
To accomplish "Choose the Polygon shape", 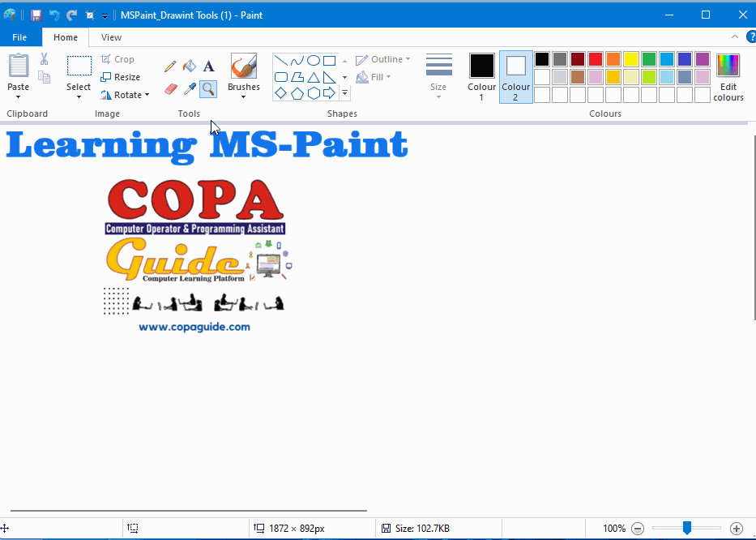I will point(297,77).
